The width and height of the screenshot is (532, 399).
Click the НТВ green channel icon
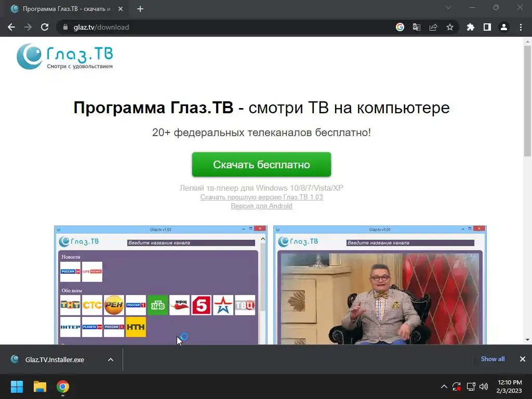[x=157, y=305]
